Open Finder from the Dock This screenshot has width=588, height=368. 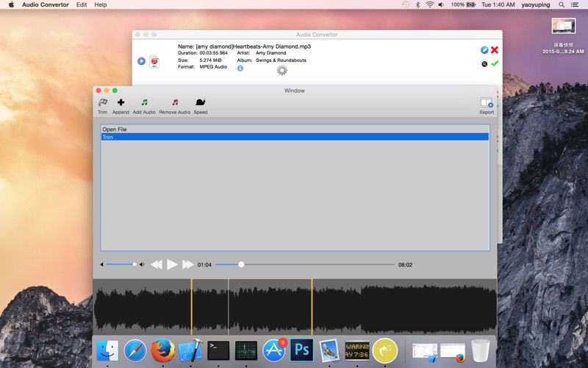pyautogui.click(x=107, y=350)
